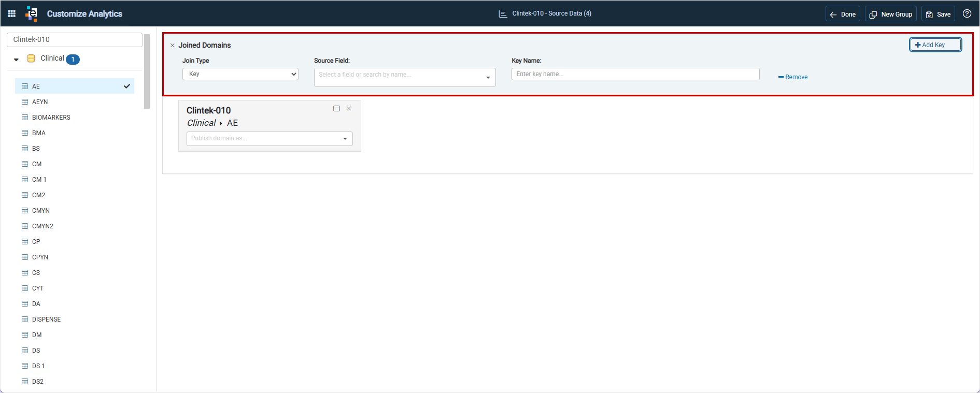The width and height of the screenshot is (980, 393).
Task: Create a New Group
Action: coord(891,14)
